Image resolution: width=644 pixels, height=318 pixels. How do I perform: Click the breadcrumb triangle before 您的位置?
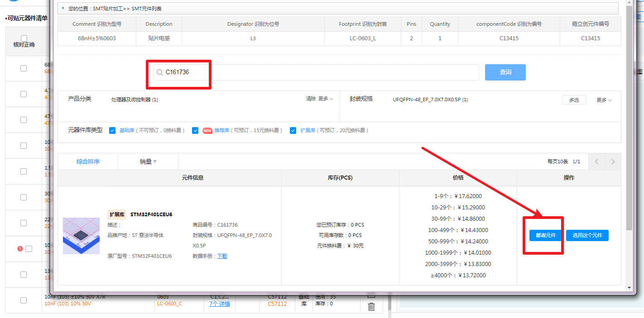coord(63,8)
